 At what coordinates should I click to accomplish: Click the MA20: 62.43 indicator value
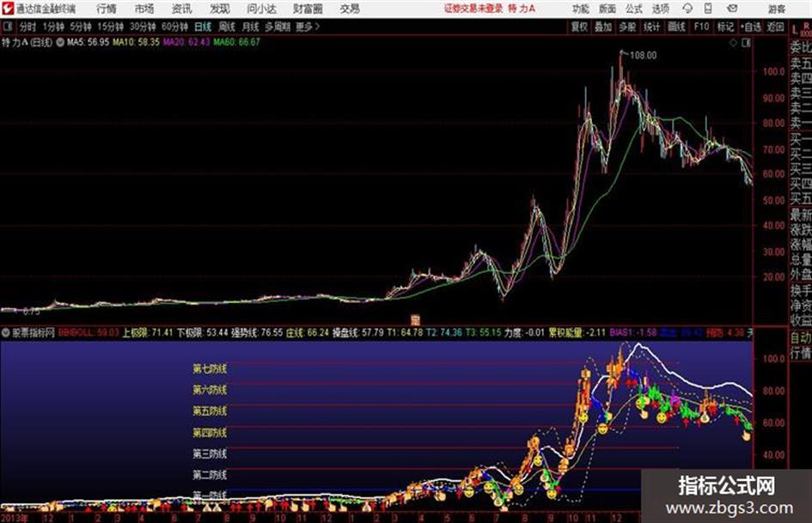click(x=186, y=42)
